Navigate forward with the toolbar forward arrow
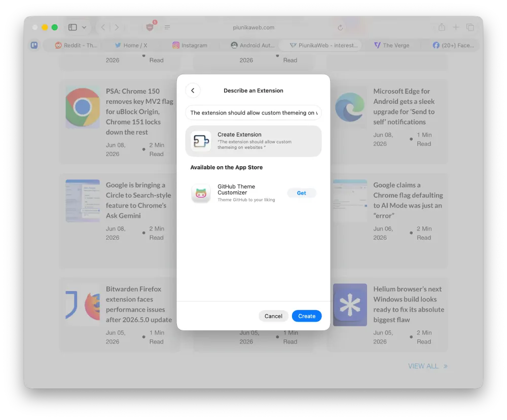 (117, 27)
